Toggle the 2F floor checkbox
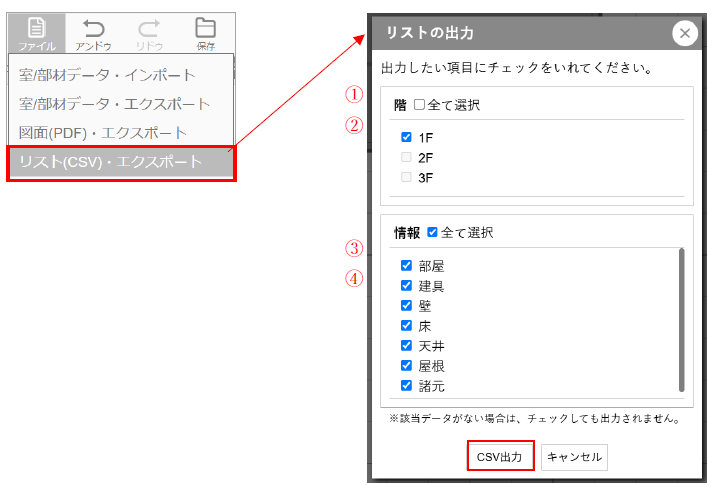 point(406,157)
